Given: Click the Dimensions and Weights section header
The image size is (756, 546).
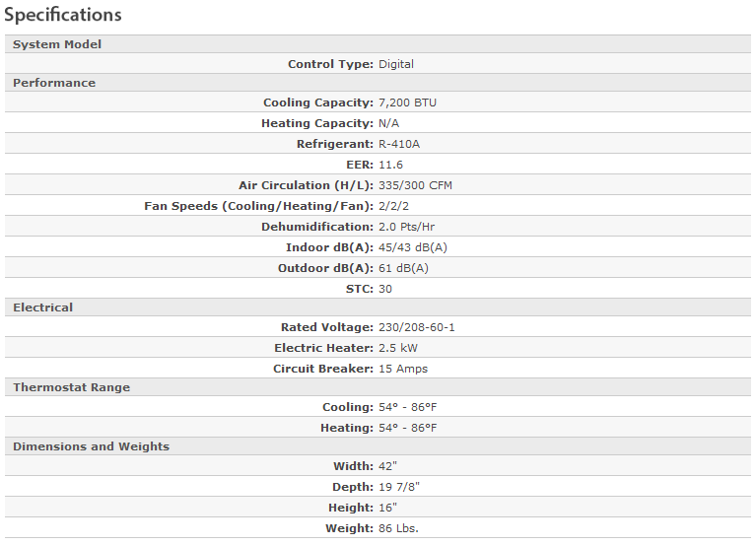Looking at the screenshot, I should point(91,446).
